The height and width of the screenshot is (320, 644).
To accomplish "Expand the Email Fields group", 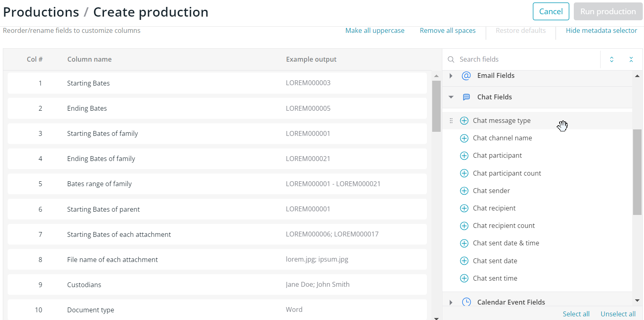I will [x=451, y=75].
